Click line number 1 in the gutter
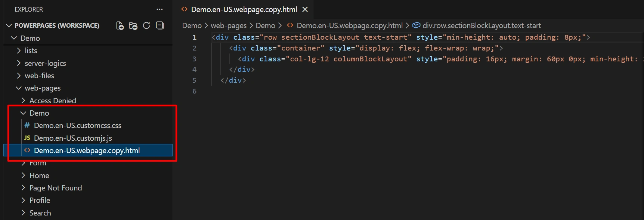 pos(194,37)
